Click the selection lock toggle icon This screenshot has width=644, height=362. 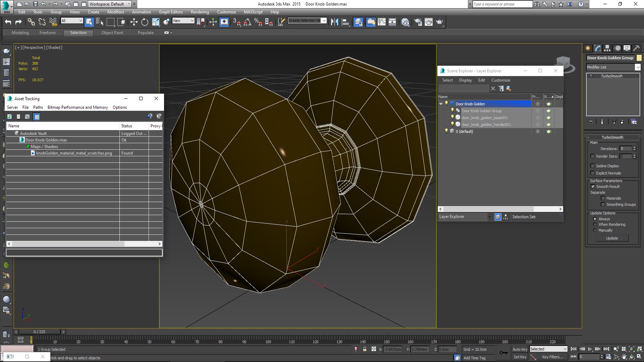coord(365,349)
